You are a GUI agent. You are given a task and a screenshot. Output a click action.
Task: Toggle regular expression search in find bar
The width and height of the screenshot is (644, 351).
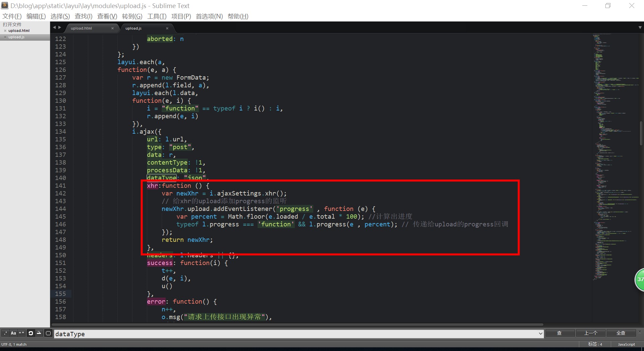tap(5, 333)
